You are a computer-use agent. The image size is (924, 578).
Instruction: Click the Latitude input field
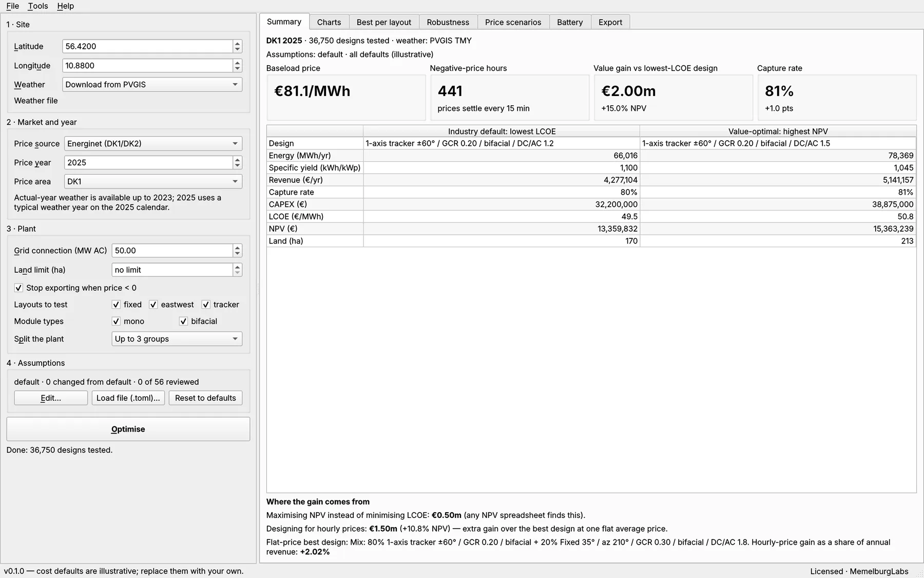[x=147, y=46]
